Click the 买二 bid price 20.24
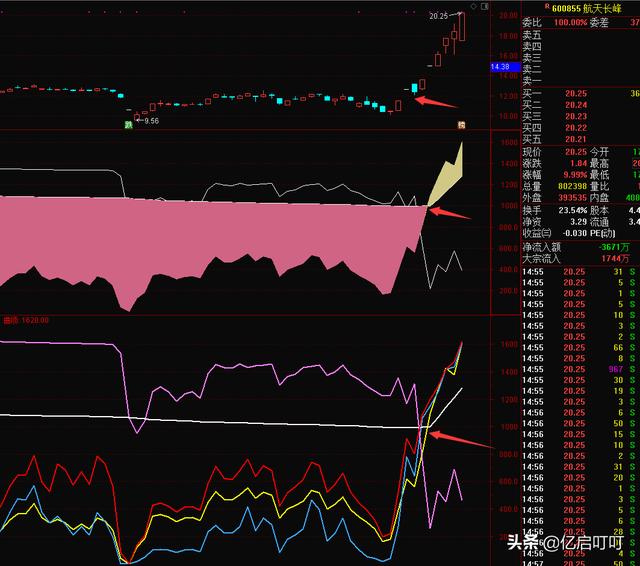The image size is (640, 566). click(576, 105)
